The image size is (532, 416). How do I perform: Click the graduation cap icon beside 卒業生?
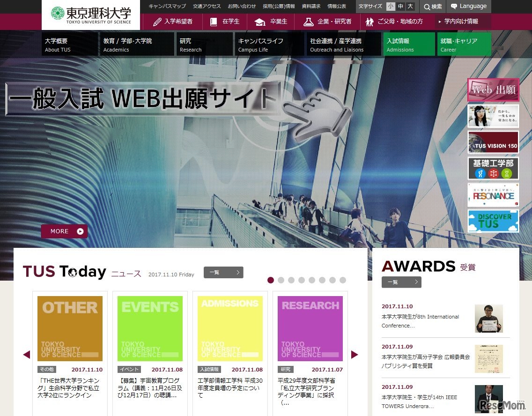coord(260,22)
